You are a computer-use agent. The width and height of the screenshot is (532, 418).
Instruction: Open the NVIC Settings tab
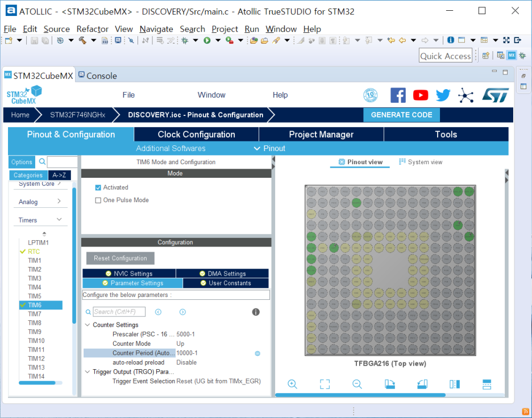point(129,274)
